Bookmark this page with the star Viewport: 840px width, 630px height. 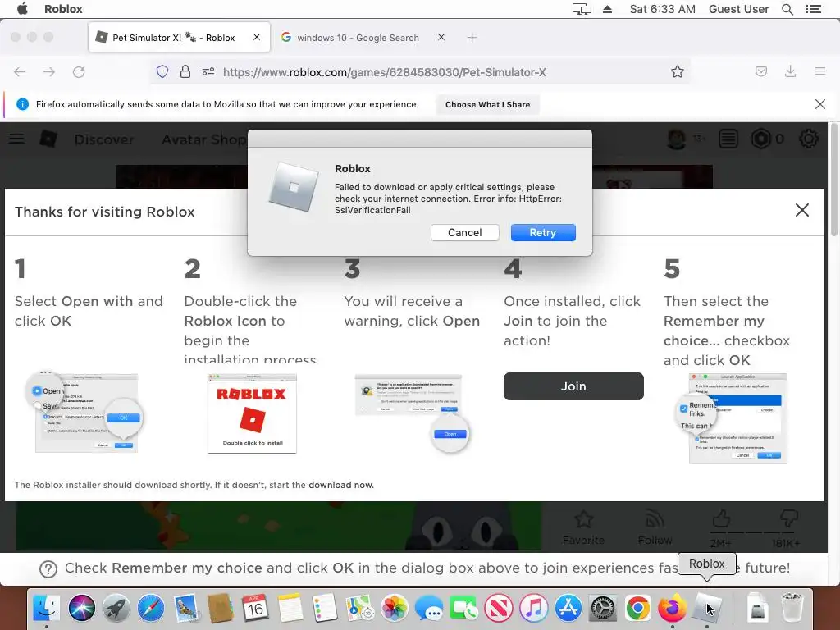[x=677, y=72]
